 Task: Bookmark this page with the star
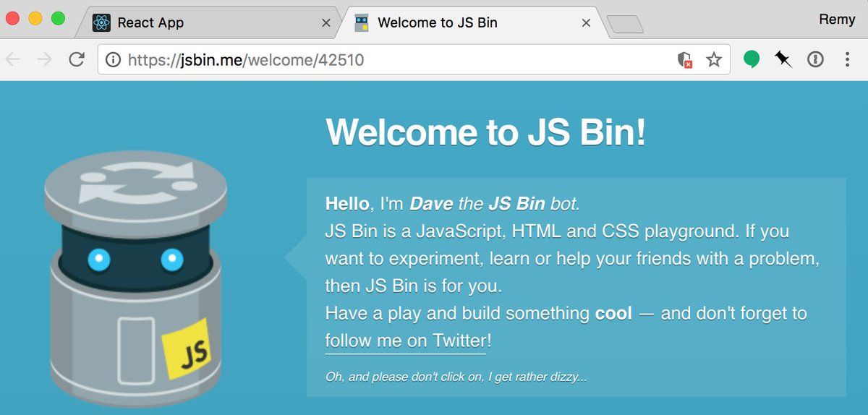tap(714, 60)
